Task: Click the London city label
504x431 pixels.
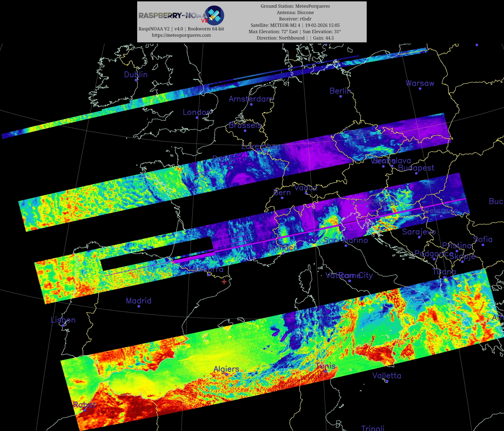Action: coord(196,112)
